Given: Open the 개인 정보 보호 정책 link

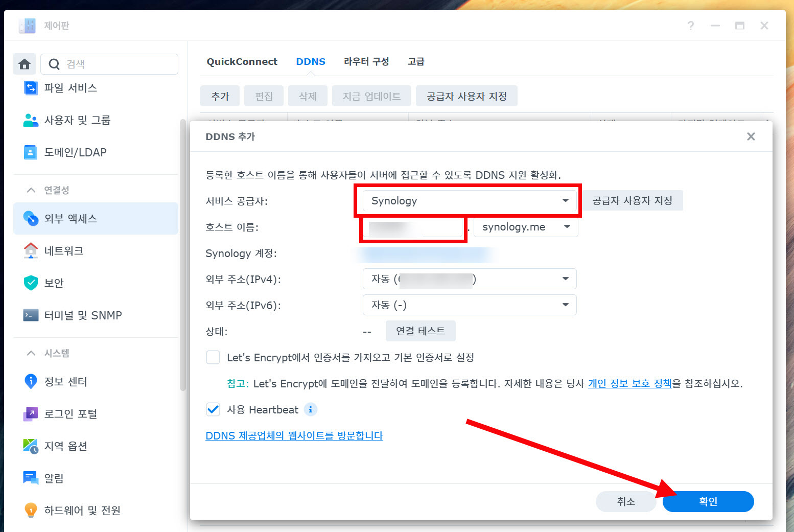Looking at the screenshot, I should tap(629, 383).
